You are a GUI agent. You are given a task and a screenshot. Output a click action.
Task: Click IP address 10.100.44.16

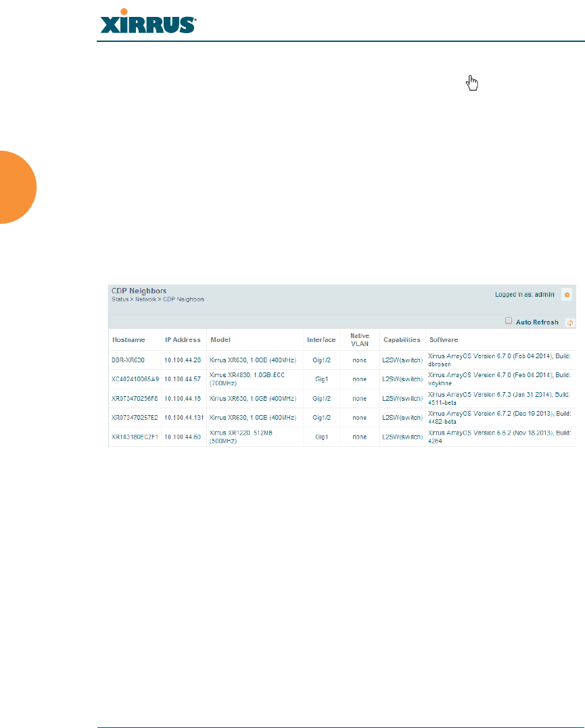[x=183, y=399]
